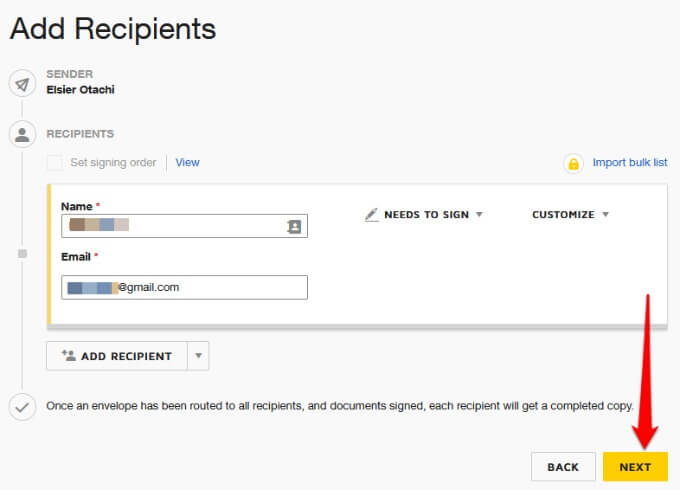Click the Set signing order label
This screenshot has height=490, width=680.
(x=112, y=163)
